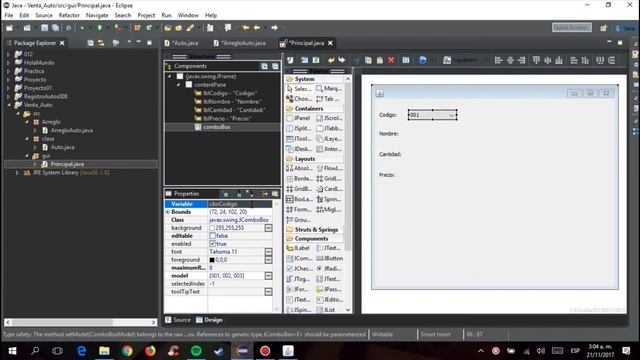Switch to the ArregloAuto.java editor tab
Image resolution: width=640 pixels, height=360 pixels.
click(240, 43)
